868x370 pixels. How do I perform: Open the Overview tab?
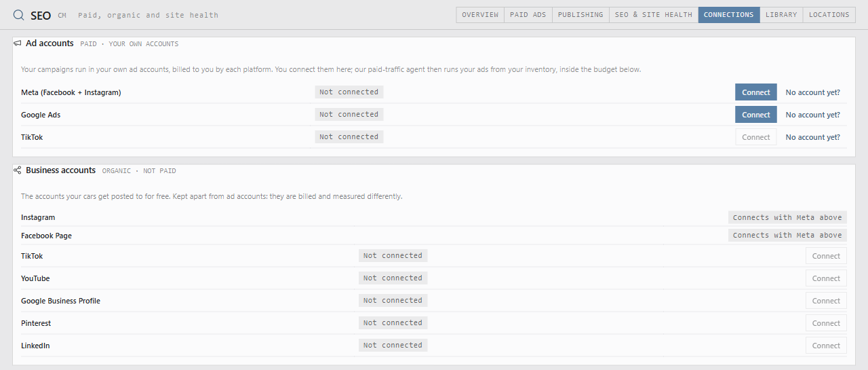[x=480, y=15]
